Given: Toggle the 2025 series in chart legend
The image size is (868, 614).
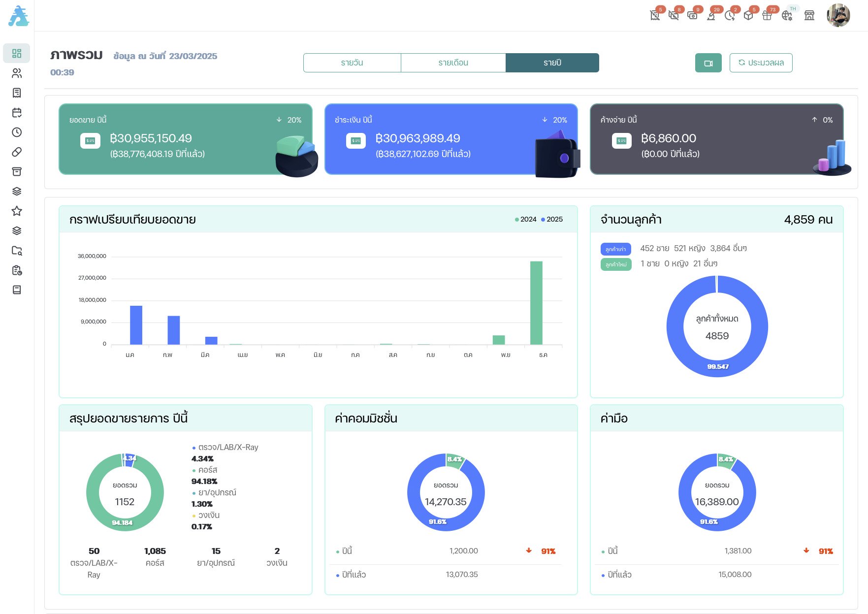Looking at the screenshot, I should coord(552,220).
